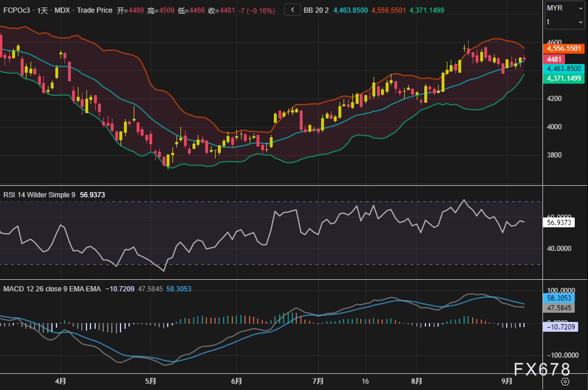Open chart settings hexagon gear icon
This screenshot has width=588, height=390.
(565, 381)
